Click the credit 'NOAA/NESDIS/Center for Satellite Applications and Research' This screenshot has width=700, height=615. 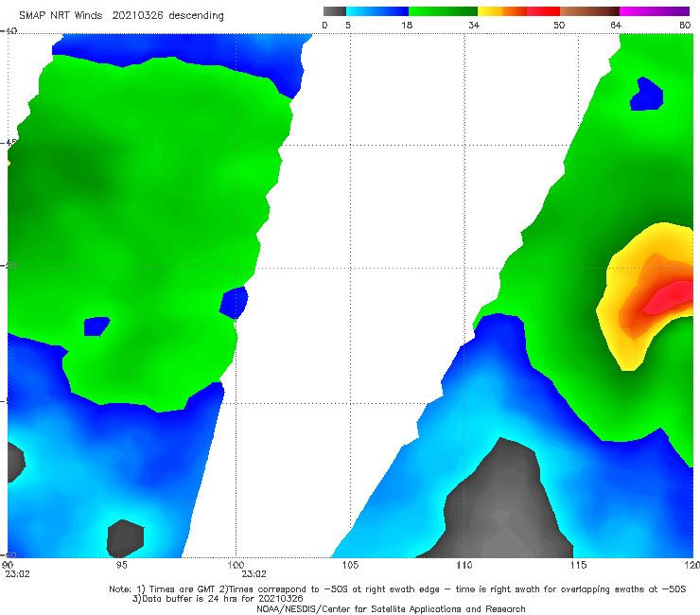point(391,608)
